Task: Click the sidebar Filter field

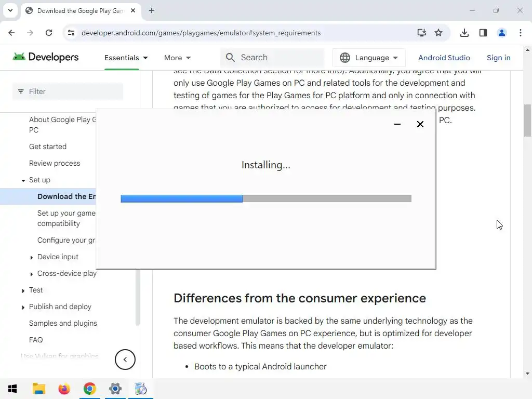Action: tap(68, 91)
